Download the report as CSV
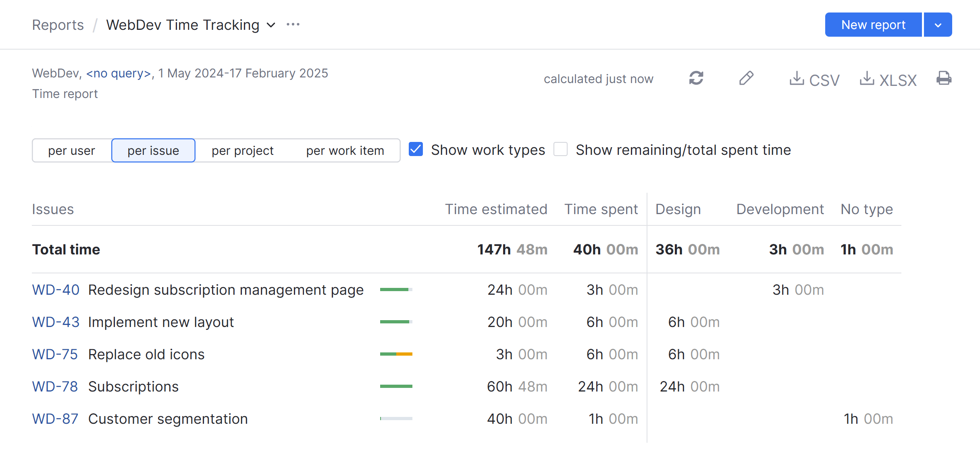Image resolution: width=980 pixels, height=452 pixels. (814, 79)
